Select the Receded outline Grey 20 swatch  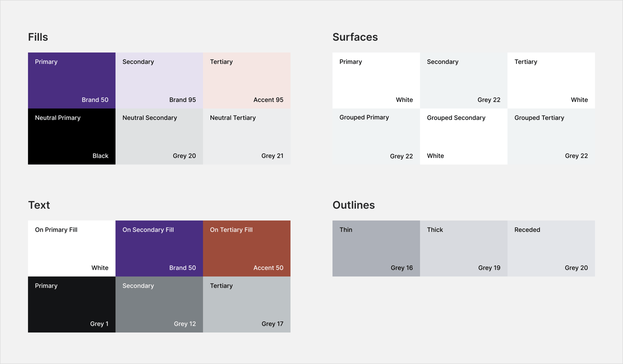click(x=551, y=248)
